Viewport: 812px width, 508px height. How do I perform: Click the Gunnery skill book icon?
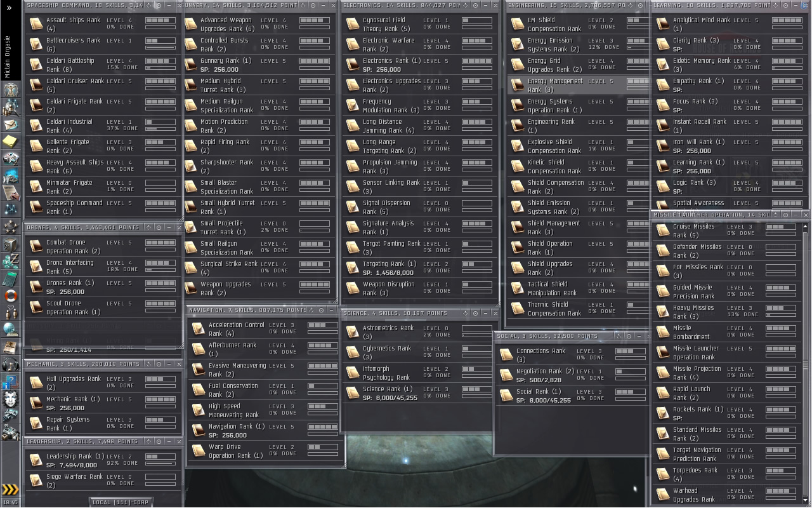click(x=191, y=65)
